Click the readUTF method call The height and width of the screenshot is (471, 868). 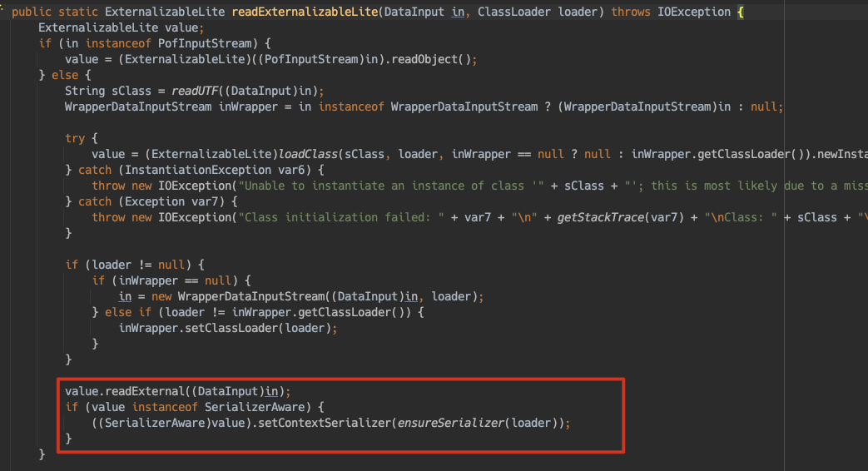[x=194, y=91]
